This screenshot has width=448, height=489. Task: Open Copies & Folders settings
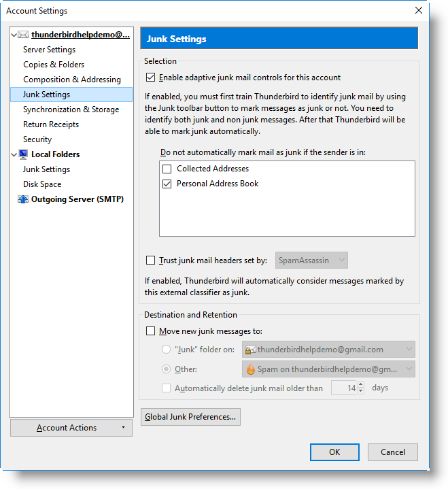click(54, 65)
